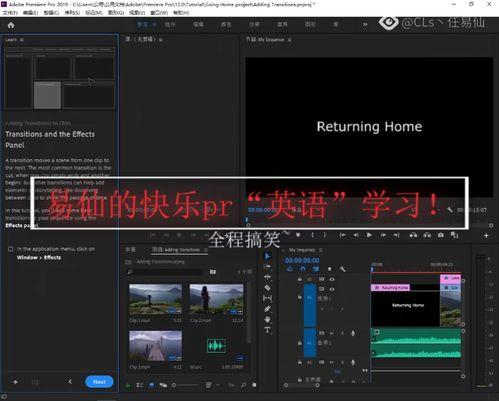Screen dimensions: 499x401
Task: Solo audio track A1
Action: [342, 333]
